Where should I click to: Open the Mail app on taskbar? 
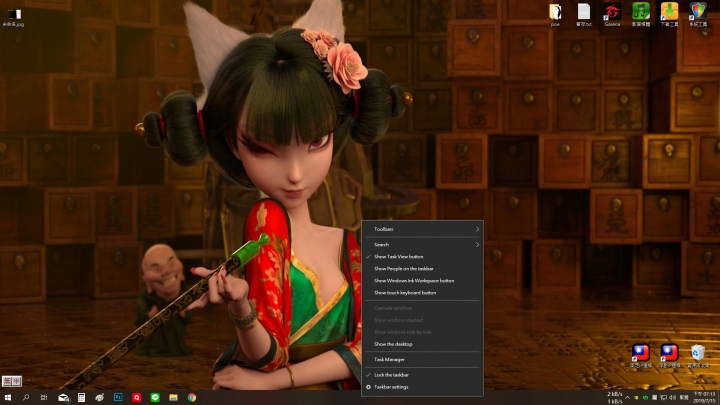(63, 398)
